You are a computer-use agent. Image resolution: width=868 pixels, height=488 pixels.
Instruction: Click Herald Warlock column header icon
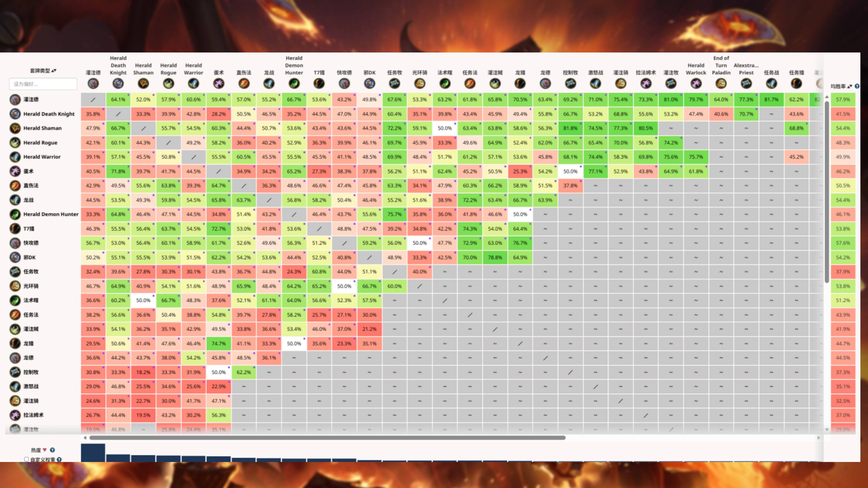[696, 84]
